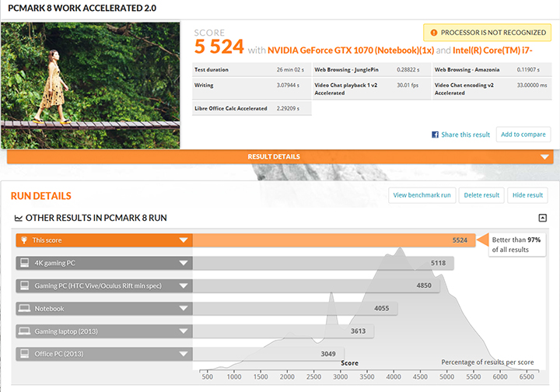This screenshot has height=392, width=560.
Task: Click the Delete result button
Action: coord(481,195)
